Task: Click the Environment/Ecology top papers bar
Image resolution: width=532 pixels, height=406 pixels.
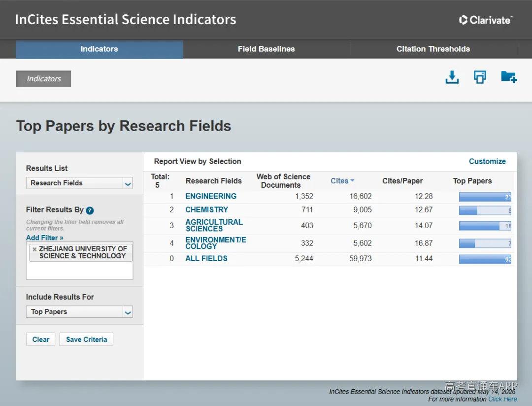Action: coord(485,243)
